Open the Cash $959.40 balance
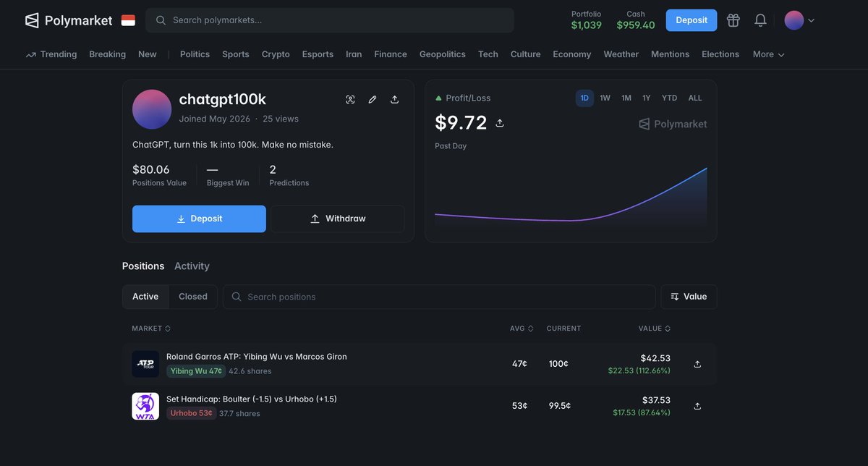The height and width of the screenshot is (466, 868). click(x=636, y=20)
